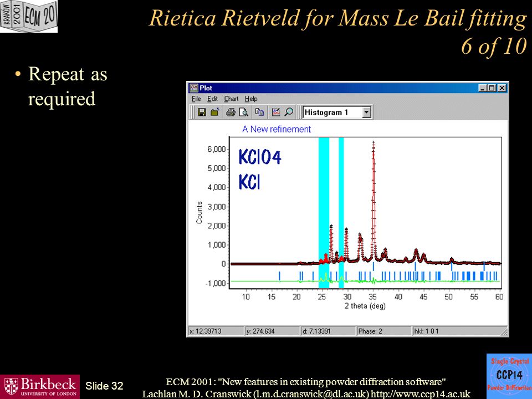Image resolution: width=532 pixels, height=399 pixels.
Task: Click the y: 274.634 status field
Action: [272, 331]
